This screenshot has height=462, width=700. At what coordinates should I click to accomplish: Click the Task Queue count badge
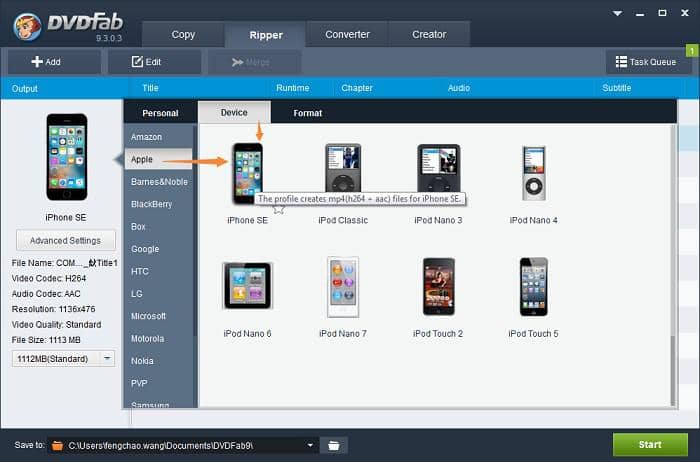click(x=692, y=51)
